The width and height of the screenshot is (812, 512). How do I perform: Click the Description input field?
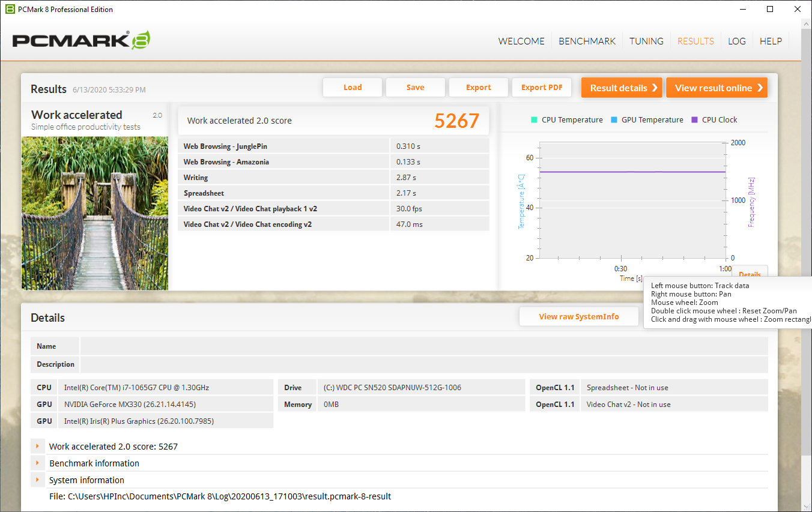point(424,364)
